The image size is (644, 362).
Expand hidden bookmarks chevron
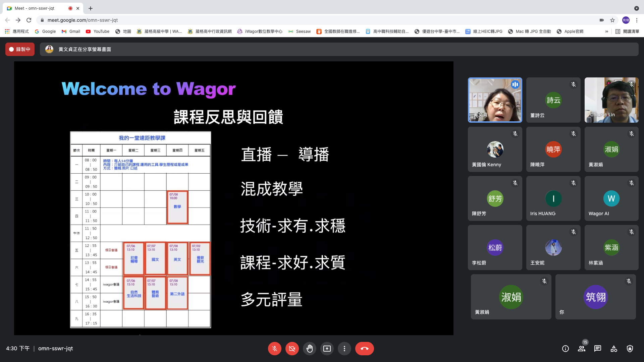(x=606, y=32)
